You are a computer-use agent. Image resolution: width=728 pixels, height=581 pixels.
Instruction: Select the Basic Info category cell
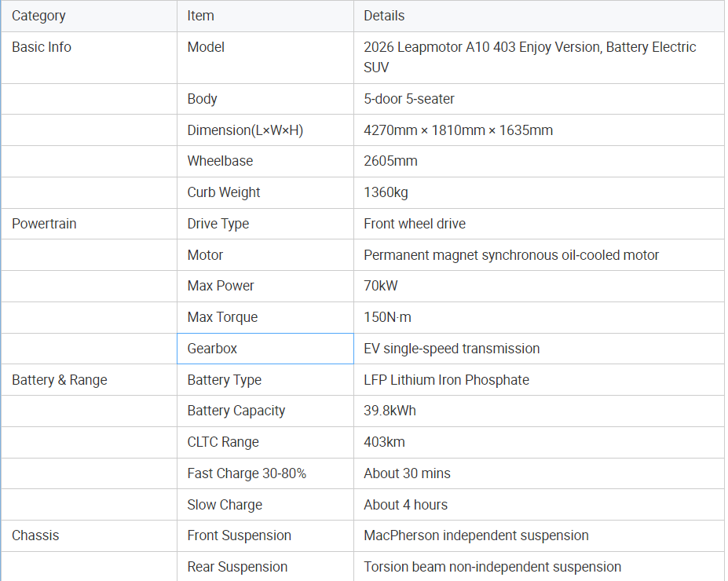tap(89, 57)
